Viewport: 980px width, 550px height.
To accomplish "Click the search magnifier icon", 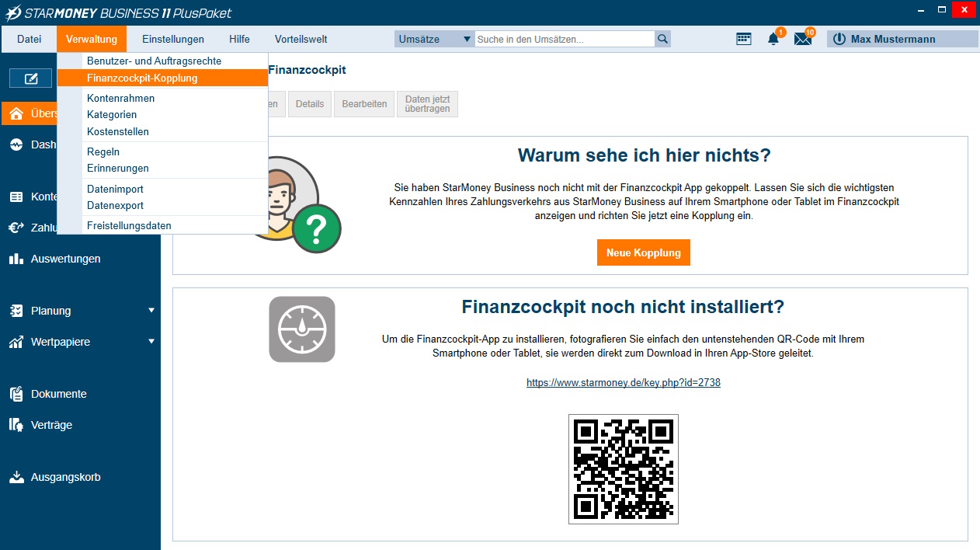I will pyautogui.click(x=662, y=39).
